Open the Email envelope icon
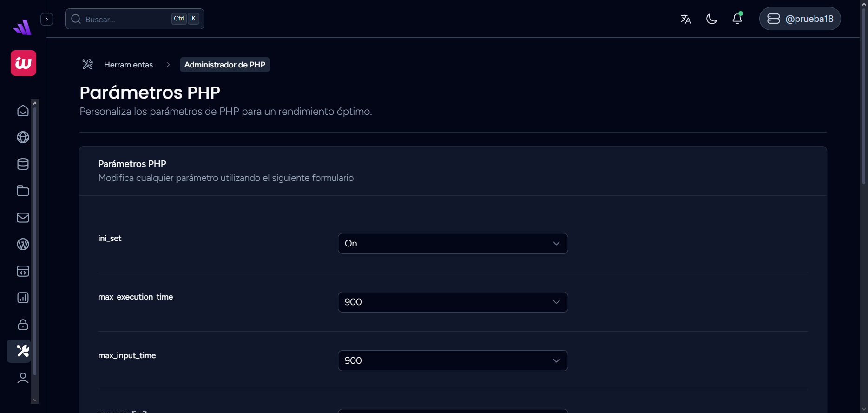Screen dimensions: 868x413 pos(23,218)
